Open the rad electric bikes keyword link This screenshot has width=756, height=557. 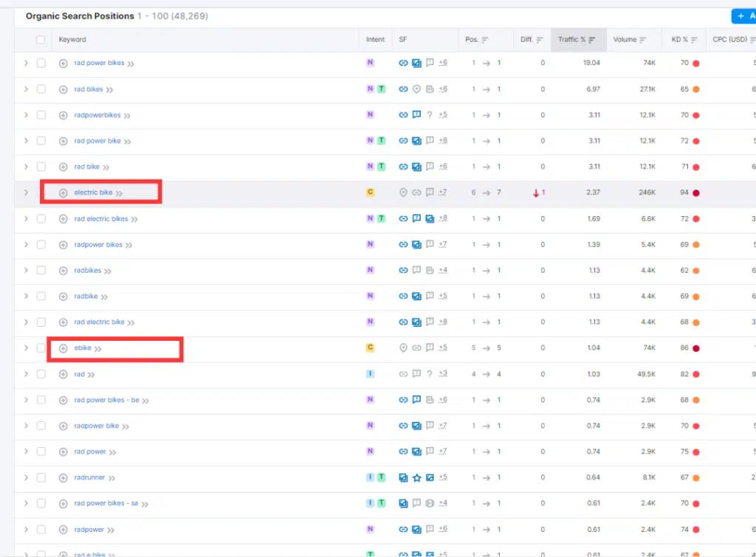click(x=101, y=219)
